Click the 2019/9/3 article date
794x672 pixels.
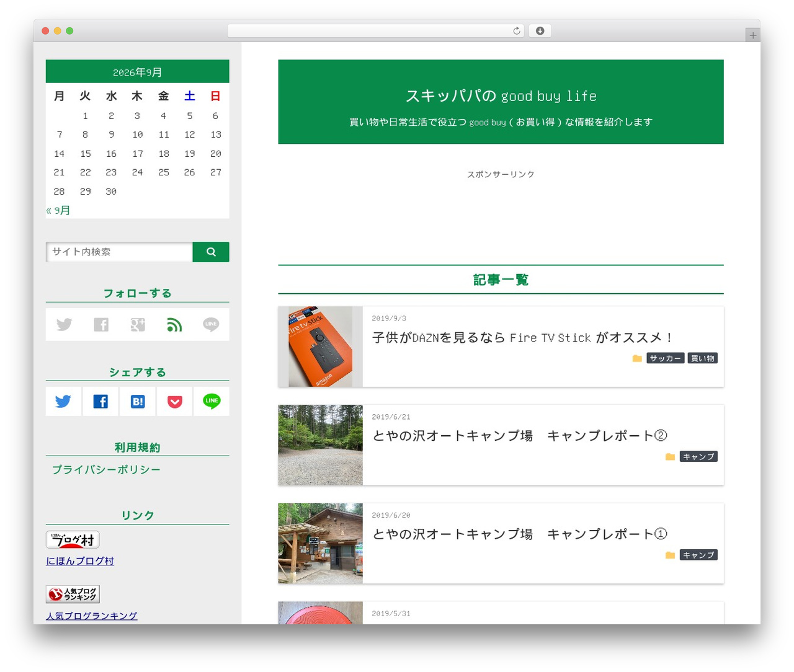coord(389,319)
